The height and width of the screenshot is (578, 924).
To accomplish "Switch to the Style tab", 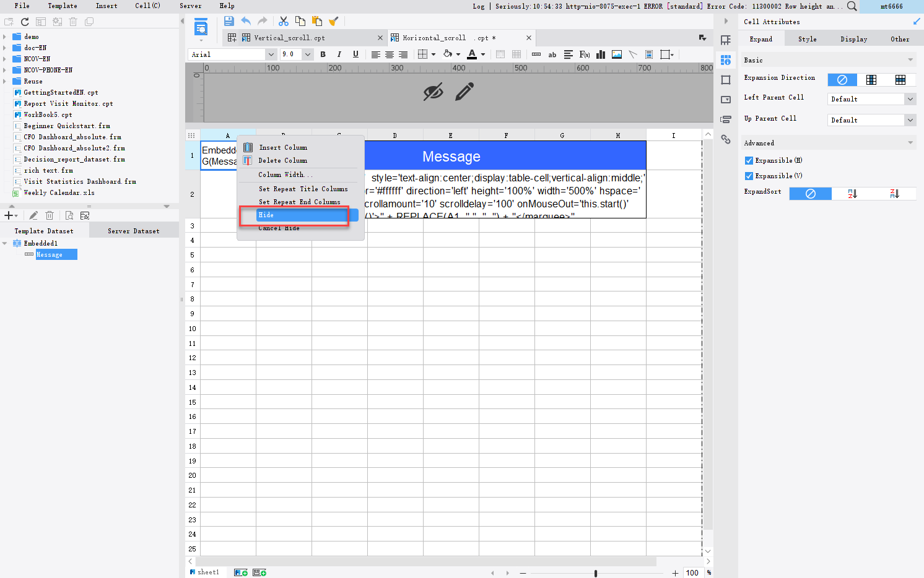I will pos(807,39).
